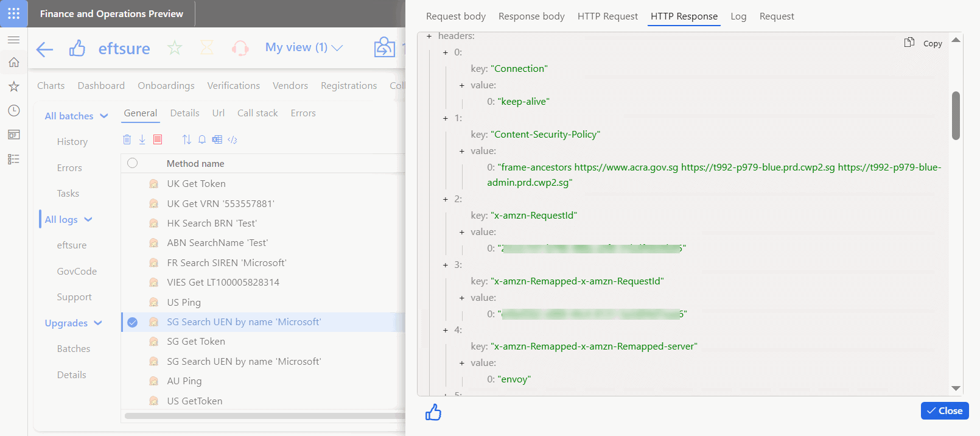Click scroll-down arrow in response panel

pyautogui.click(x=956, y=389)
